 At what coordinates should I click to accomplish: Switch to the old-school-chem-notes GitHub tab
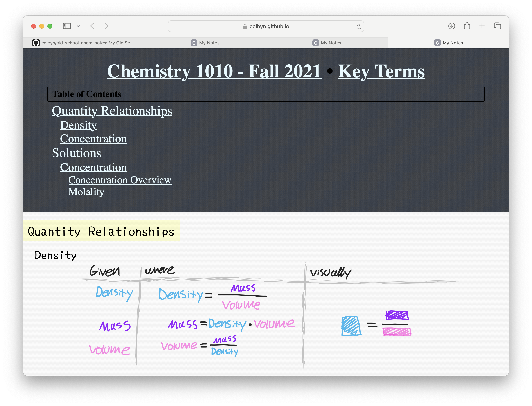click(87, 43)
